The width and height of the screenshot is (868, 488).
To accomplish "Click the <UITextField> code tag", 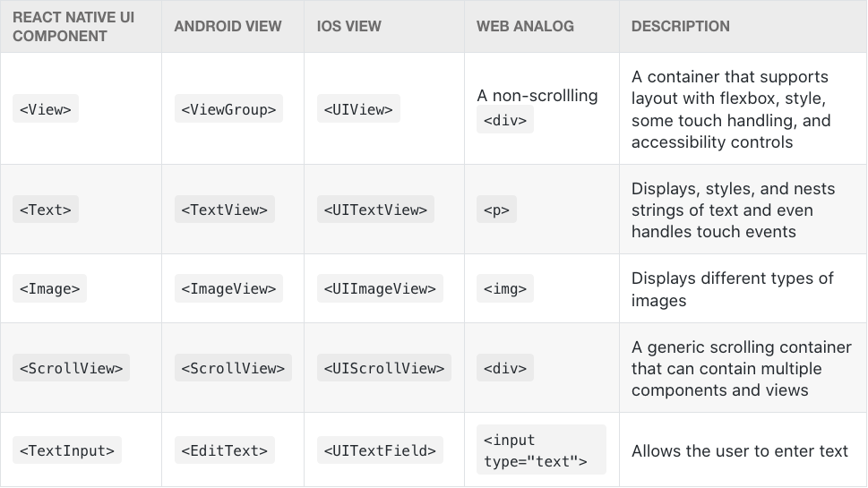I will pos(380,450).
